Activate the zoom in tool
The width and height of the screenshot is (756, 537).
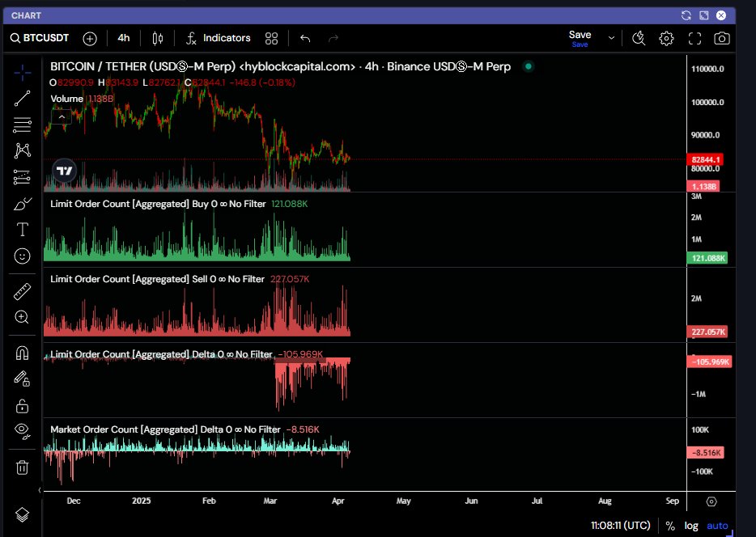(22, 317)
